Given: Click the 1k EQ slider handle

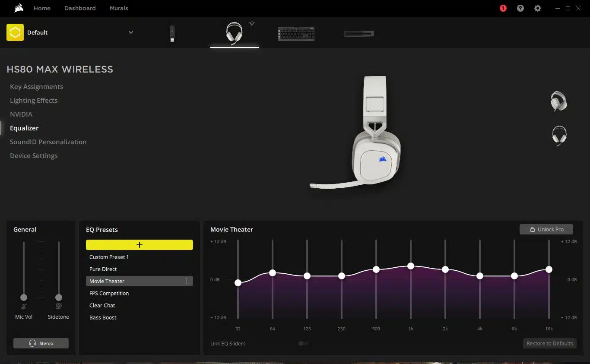Looking at the screenshot, I should click(x=411, y=266).
